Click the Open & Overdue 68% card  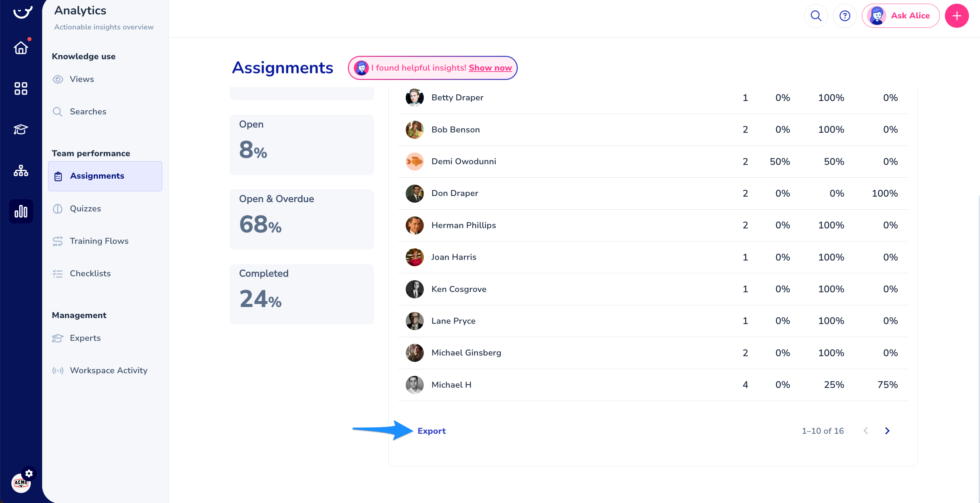(x=301, y=219)
